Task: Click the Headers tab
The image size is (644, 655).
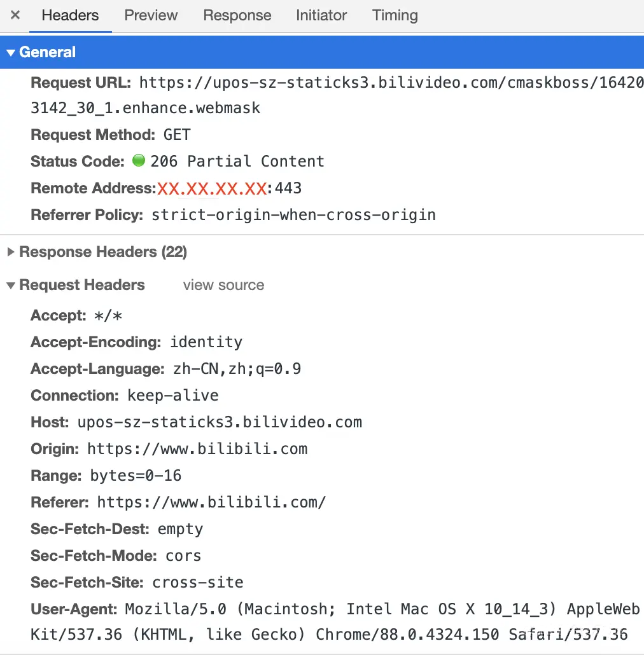Action: 70,15
